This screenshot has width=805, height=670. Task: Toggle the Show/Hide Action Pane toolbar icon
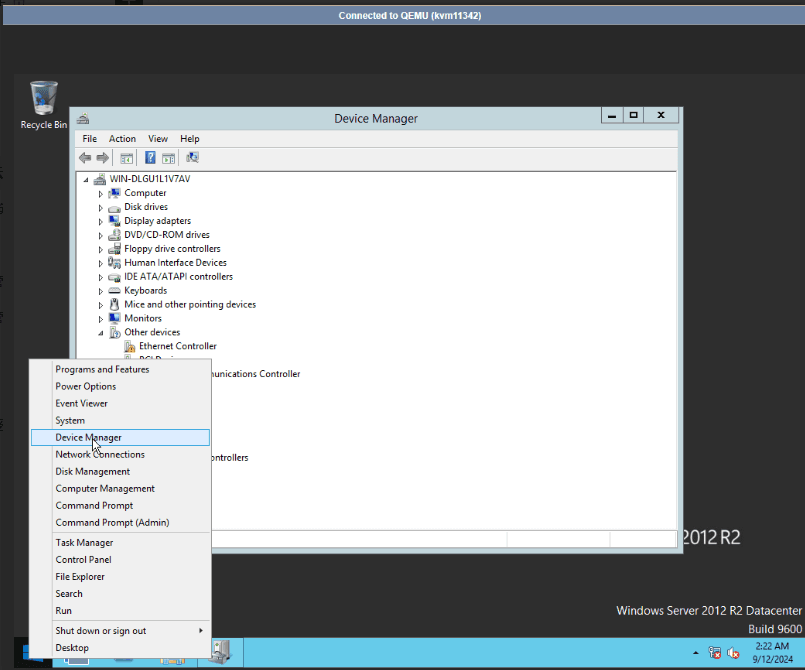tap(168, 158)
